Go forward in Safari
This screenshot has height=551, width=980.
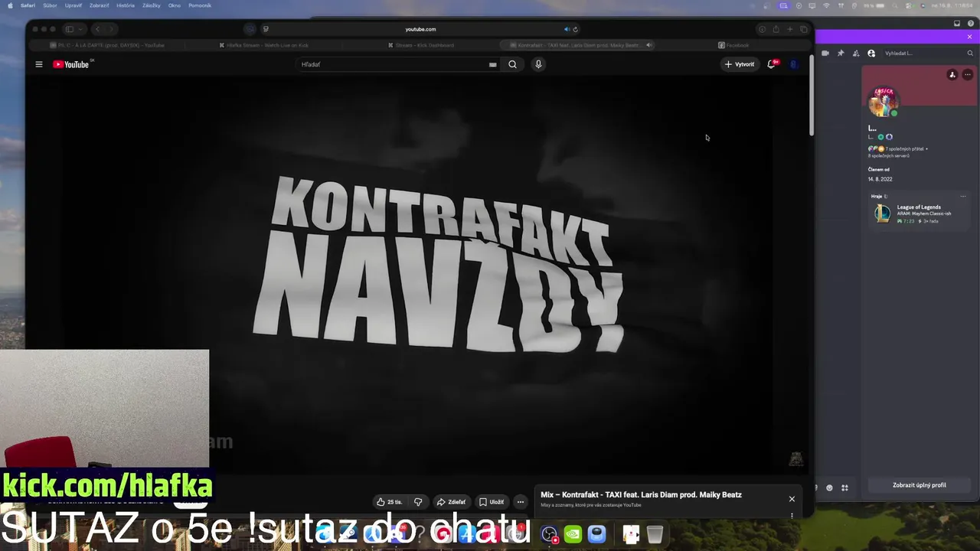111,29
